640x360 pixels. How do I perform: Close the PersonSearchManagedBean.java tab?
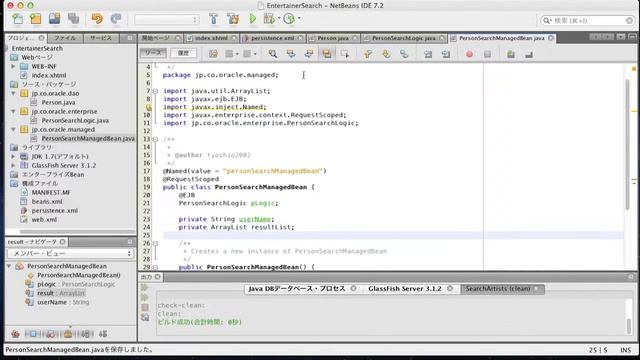click(x=551, y=38)
